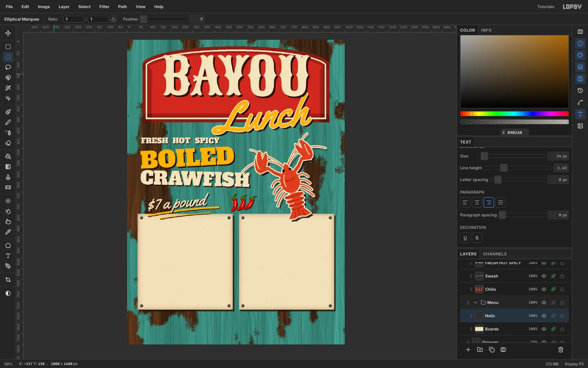
Task: Open the Navigator map panel icon
Action: point(580,32)
